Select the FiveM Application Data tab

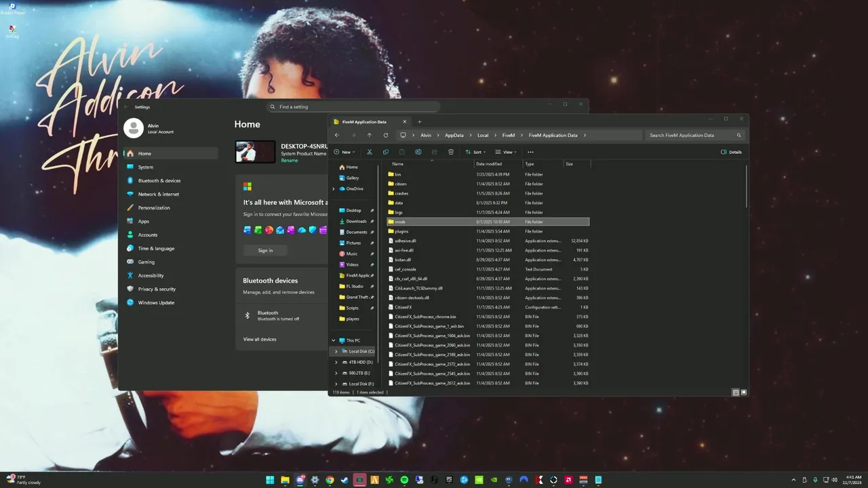click(370, 122)
